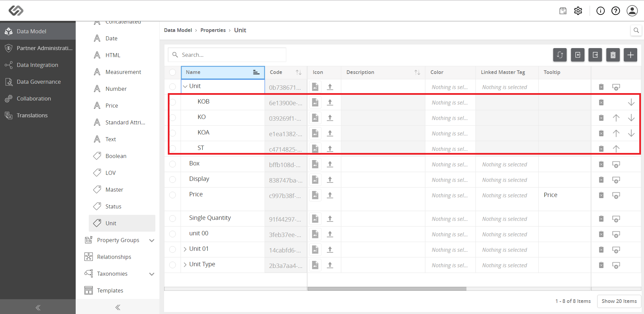Expand the Unit Type tree row

[185, 265]
